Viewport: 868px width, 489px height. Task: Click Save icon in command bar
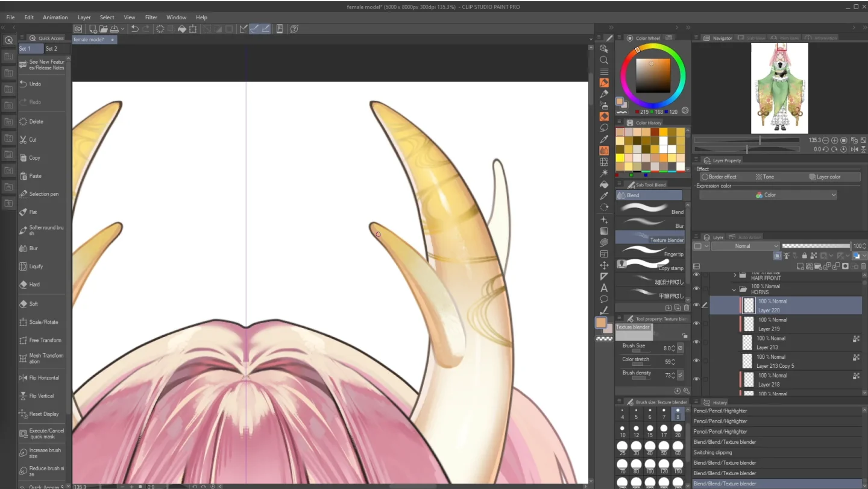114,28
